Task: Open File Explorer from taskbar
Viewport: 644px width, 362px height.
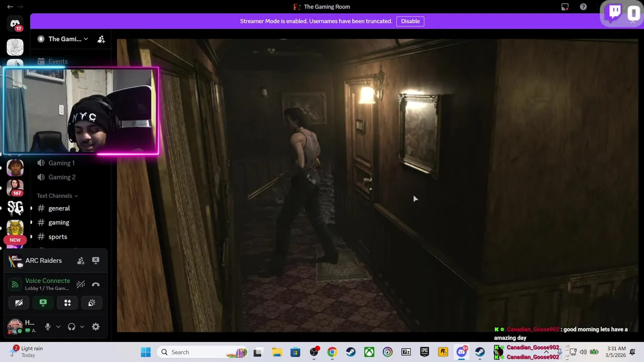Action: tap(276, 352)
